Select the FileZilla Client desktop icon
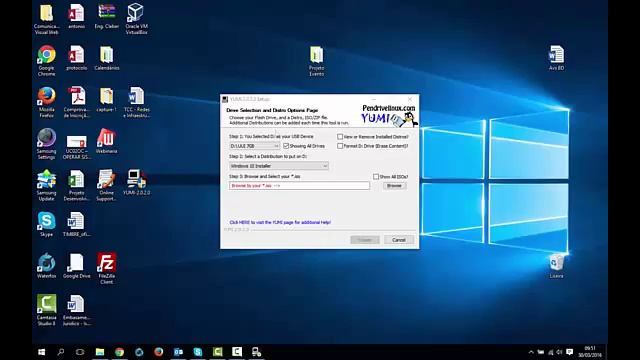The height and width of the screenshot is (360, 640). pyautogui.click(x=107, y=268)
